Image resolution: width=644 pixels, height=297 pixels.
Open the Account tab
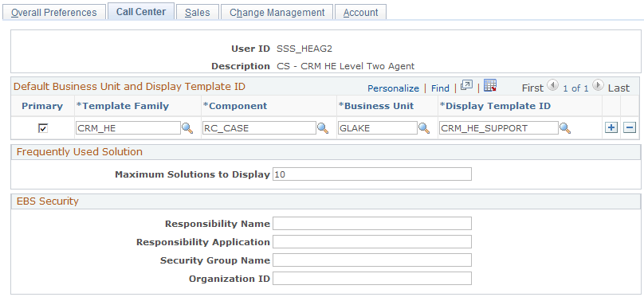[360, 12]
